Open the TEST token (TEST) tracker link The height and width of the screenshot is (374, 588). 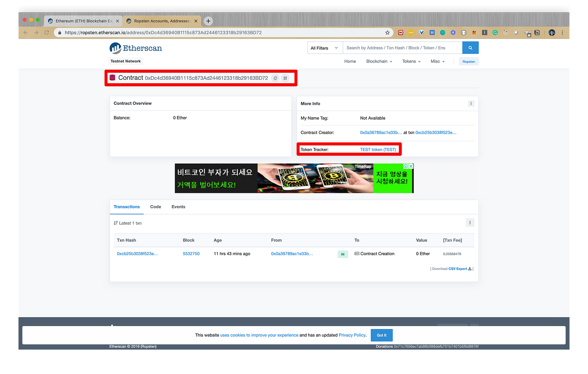tap(378, 150)
